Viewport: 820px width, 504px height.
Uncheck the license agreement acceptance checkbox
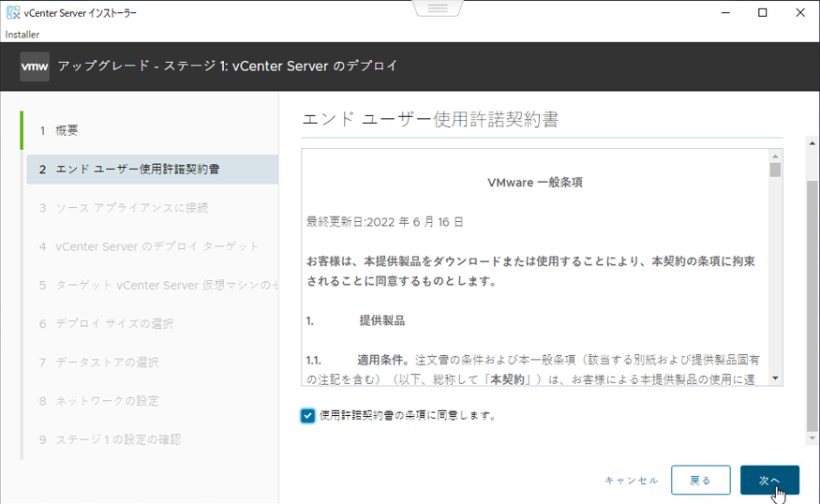tap(307, 416)
